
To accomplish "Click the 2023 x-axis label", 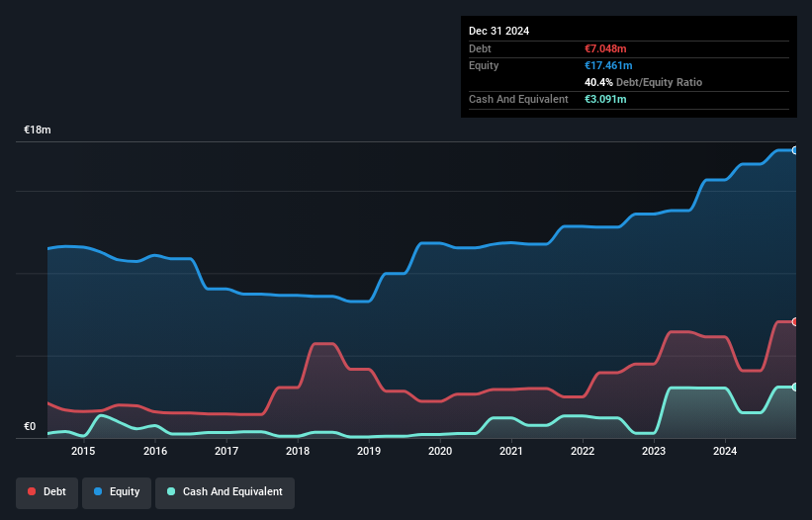I will pos(654,451).
